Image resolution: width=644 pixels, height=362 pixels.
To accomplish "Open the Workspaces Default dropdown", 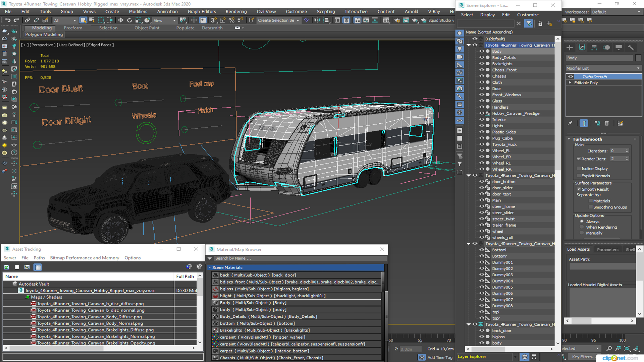I will pyautogui.click(x=616, y=12).
